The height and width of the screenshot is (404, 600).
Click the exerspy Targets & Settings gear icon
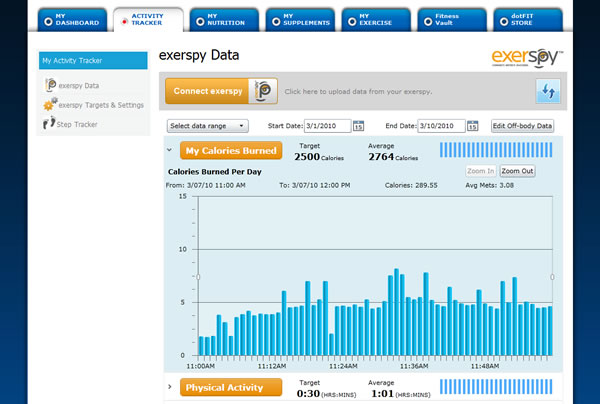48,104
